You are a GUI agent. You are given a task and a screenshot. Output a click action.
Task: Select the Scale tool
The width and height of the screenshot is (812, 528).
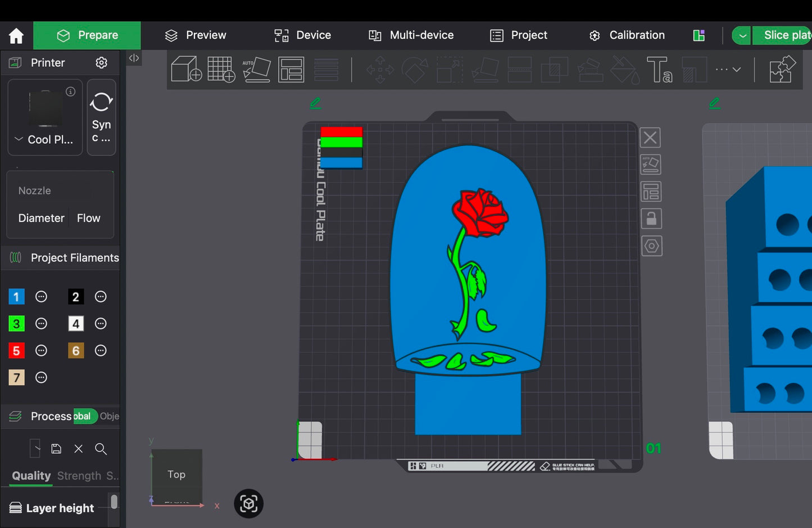click(450, 70)
